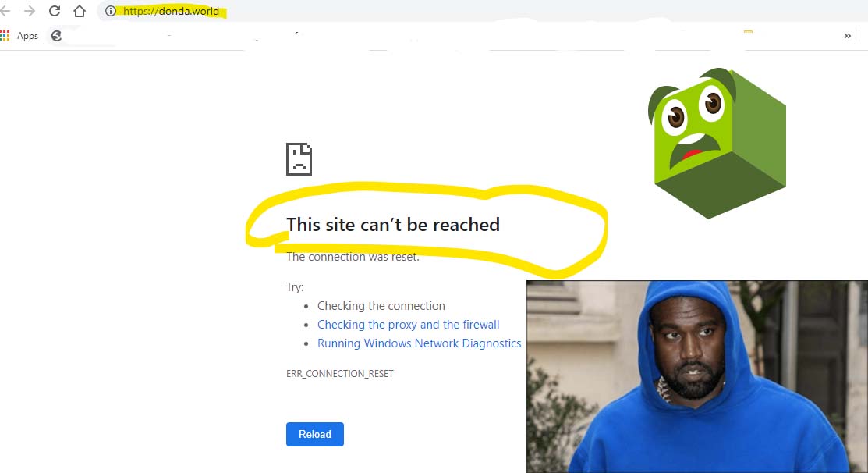Open 'Checking the proxy and the firewall' link
Screen dimensions: 868x473
(x=408, y=325)
